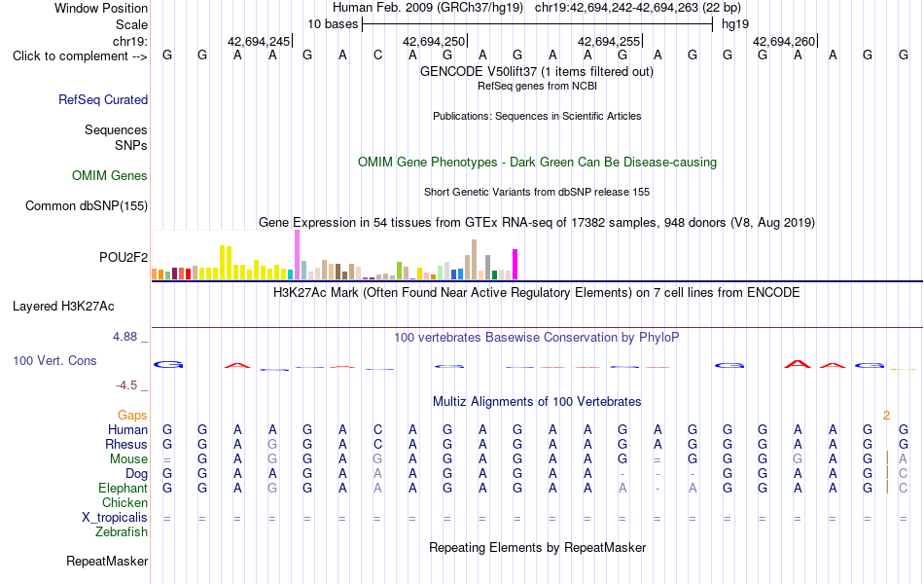The width and height of the screenshot is (924, 584).
Task: Click the GTEx Gene Expression track title
Action: pos(537,222)
